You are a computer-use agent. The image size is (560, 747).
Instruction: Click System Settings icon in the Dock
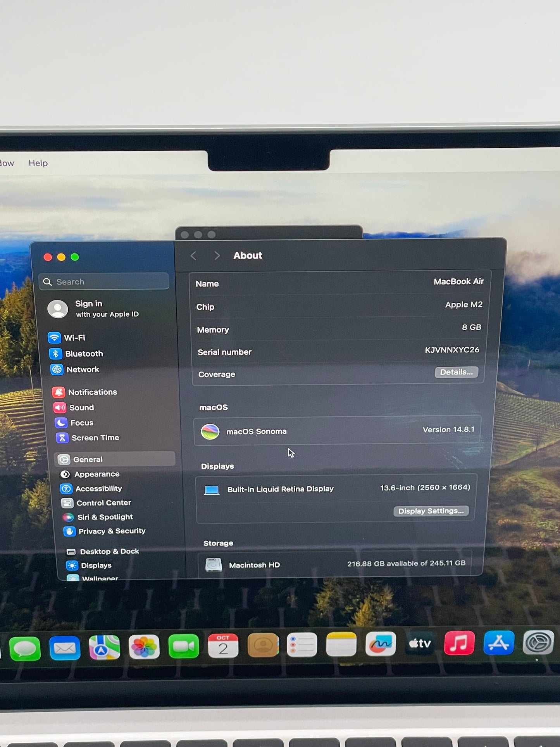539,642
